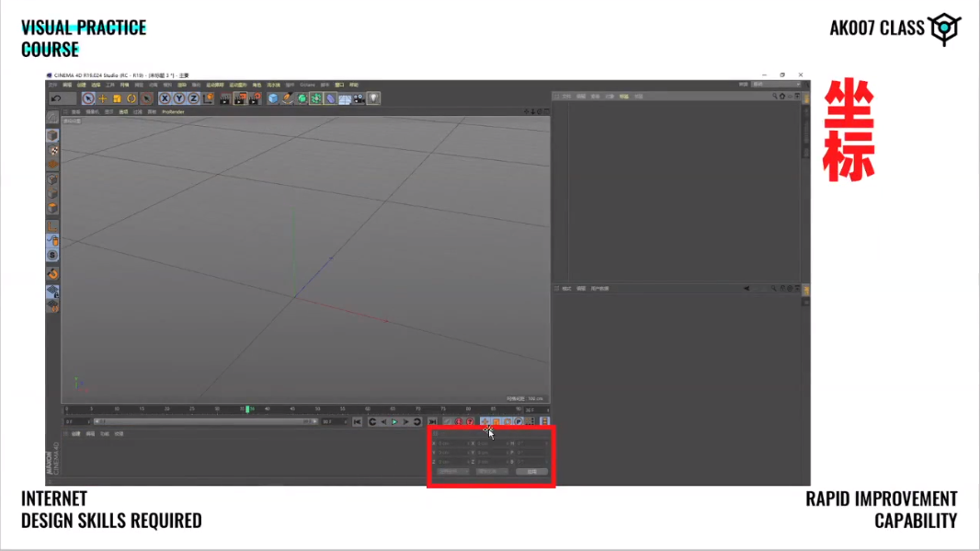Click the object manager search icon

(x=774, y=97)
